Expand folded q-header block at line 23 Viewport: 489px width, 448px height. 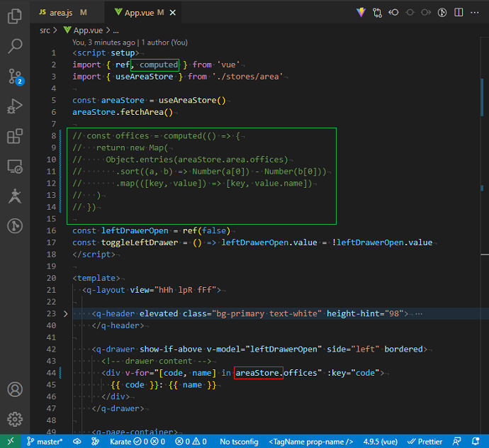tap(65, 314)
